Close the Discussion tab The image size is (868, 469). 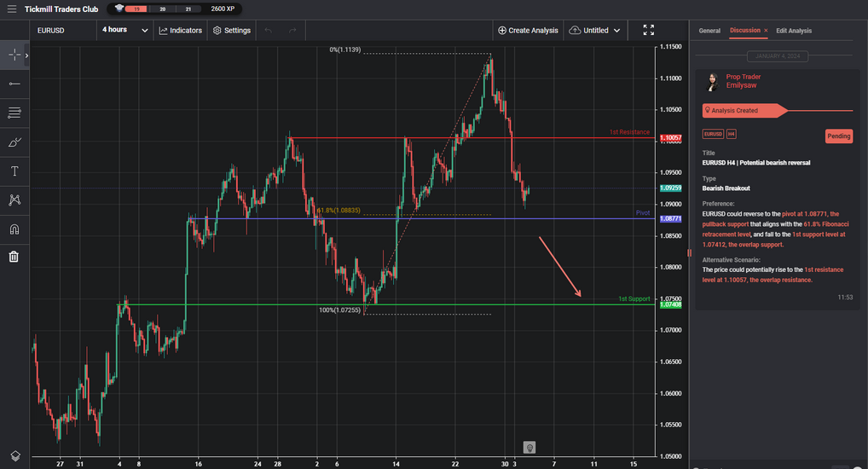pos(766,31)
